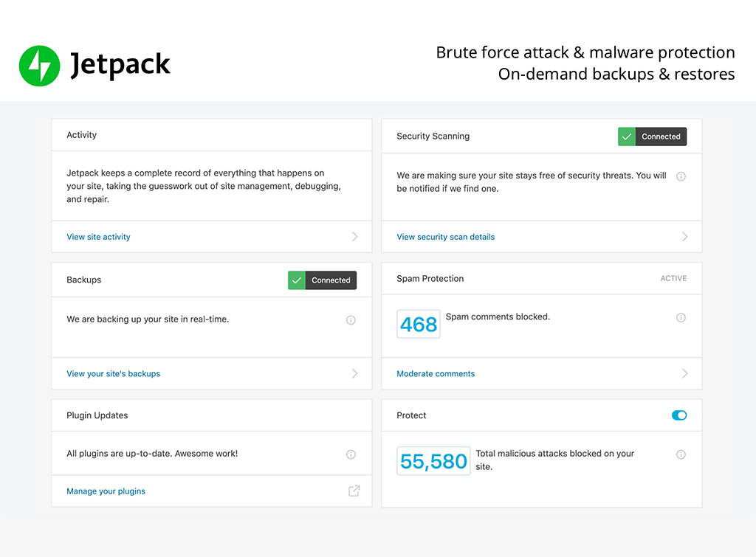This screenshot has height=557, width=756.
Task: Click green checkmark on Backups Connected badge
Action: 297,280
